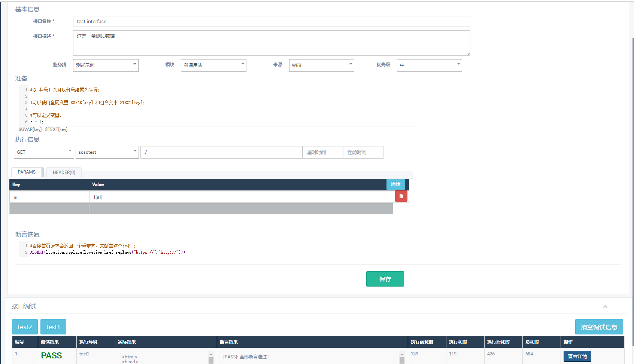
Task: Click the 执行环境 cell 'test2' in row 1
Action: [84, 354]
